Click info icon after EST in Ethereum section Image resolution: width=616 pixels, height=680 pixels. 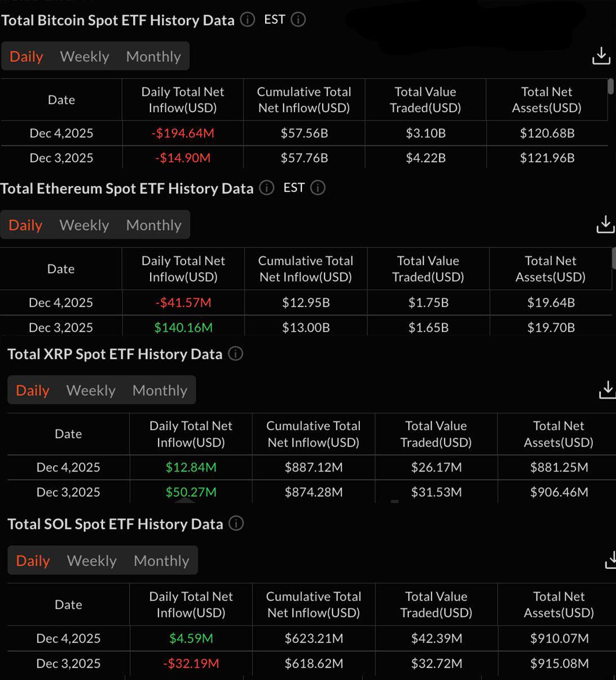coord(318,188)
